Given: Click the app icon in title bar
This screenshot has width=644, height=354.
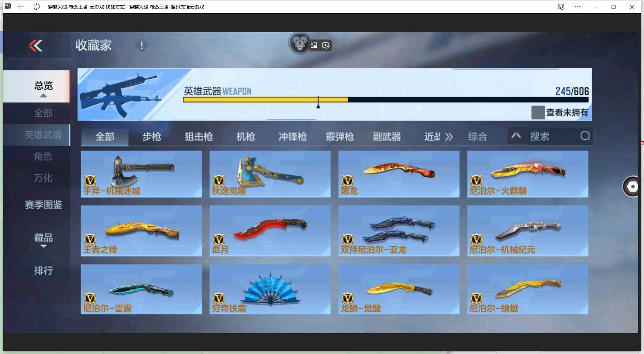Looking at the screenshot, I should click(x=8, y=6).
